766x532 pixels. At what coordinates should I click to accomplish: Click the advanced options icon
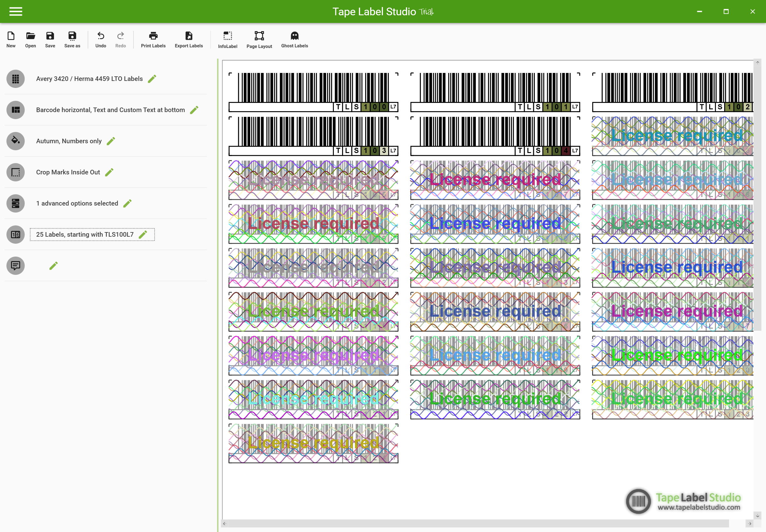click(x=16, y=203)
